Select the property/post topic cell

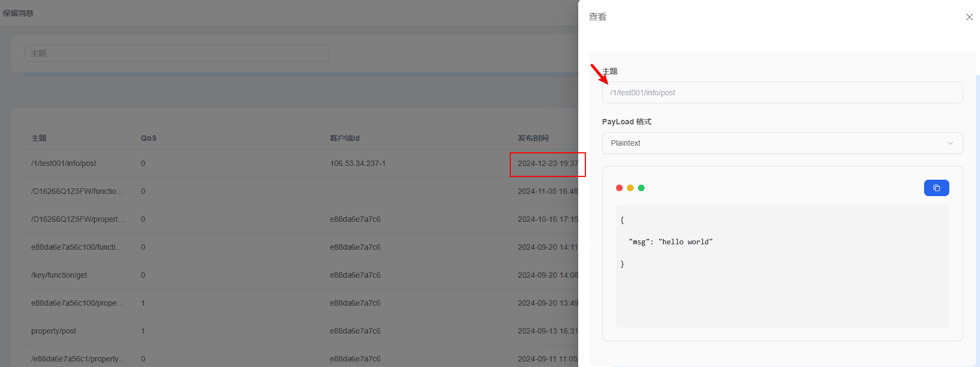click(x=54, y=331)
